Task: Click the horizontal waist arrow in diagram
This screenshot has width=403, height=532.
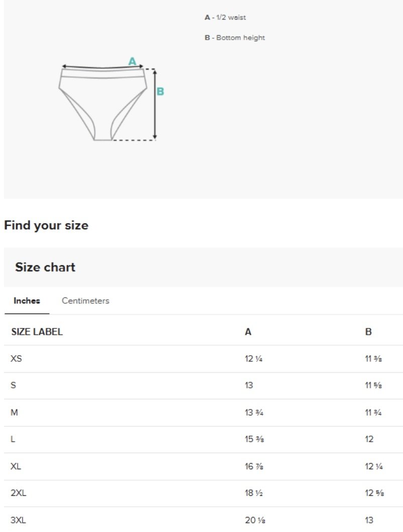Action: click(102, 66)
